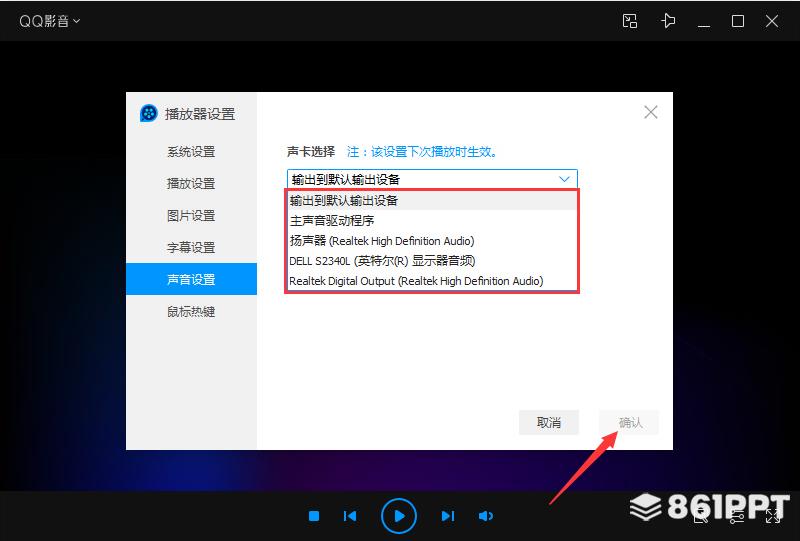800x541 pixels.
Task: Switch to the 播放设置 tab
Action: click(x=191, y=183)
